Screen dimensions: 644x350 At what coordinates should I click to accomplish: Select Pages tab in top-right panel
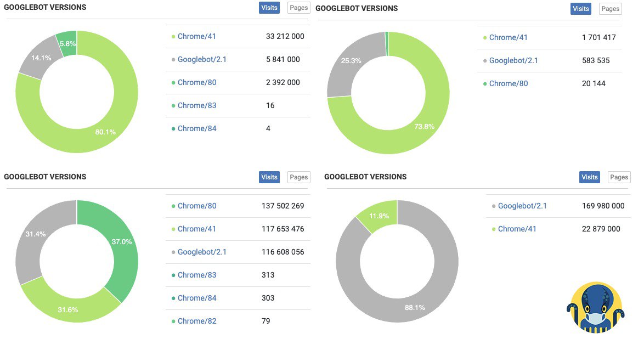click(x=611, y=9)
